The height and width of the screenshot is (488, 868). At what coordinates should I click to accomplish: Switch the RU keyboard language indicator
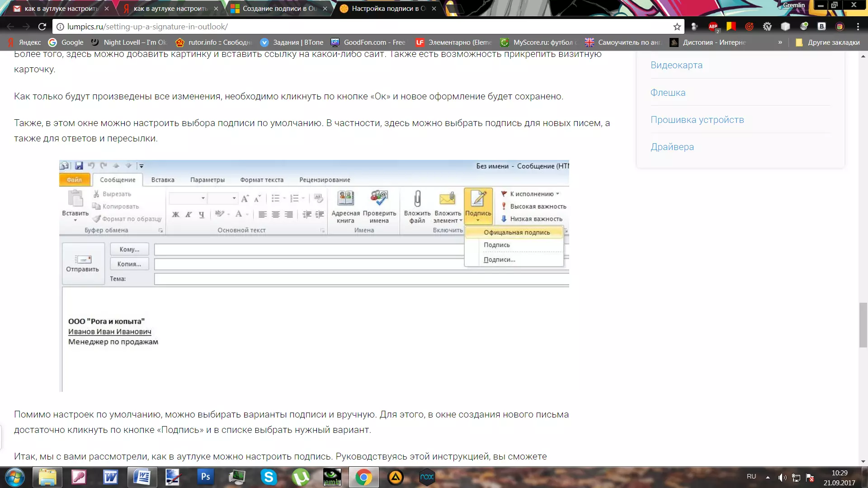[x=751, y=476]
